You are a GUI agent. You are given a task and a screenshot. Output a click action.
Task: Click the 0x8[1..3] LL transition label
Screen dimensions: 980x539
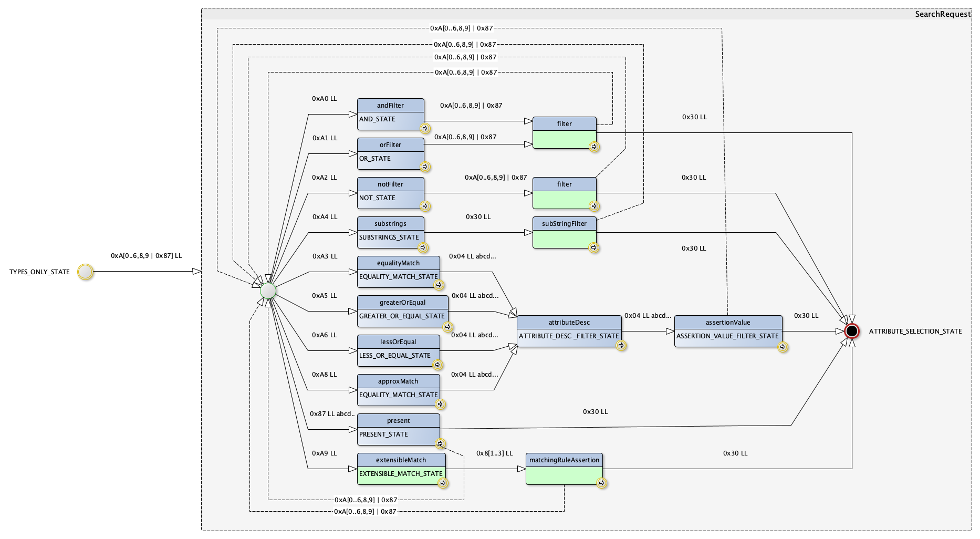point(494,453)
